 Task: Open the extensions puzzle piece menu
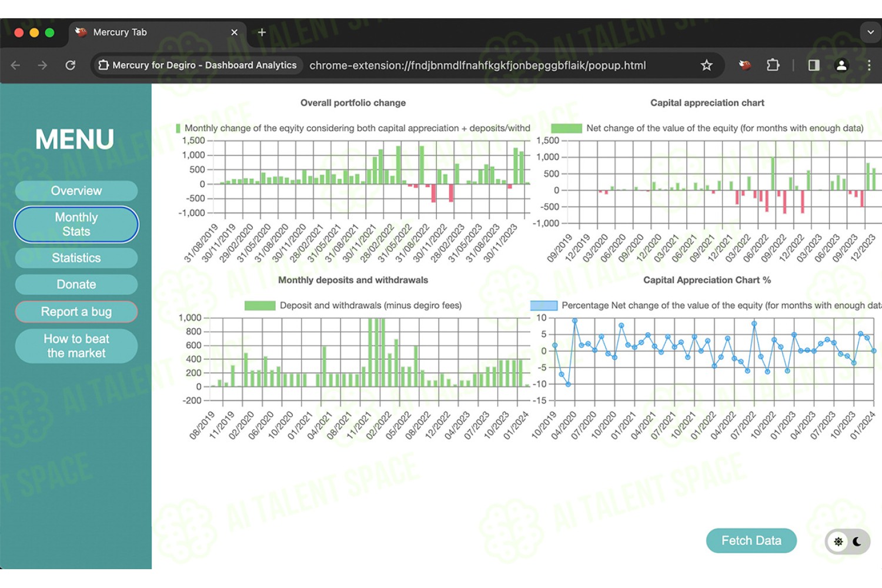773,65
